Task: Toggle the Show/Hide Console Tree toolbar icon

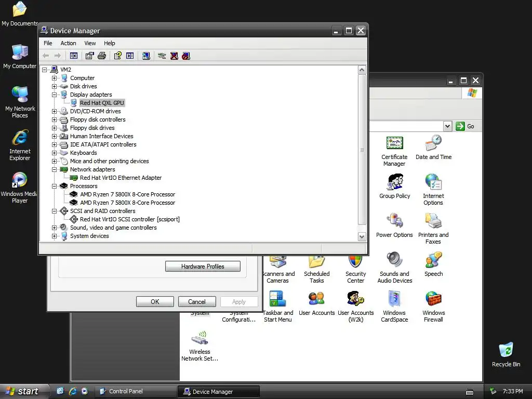Action: click(74, 56)
